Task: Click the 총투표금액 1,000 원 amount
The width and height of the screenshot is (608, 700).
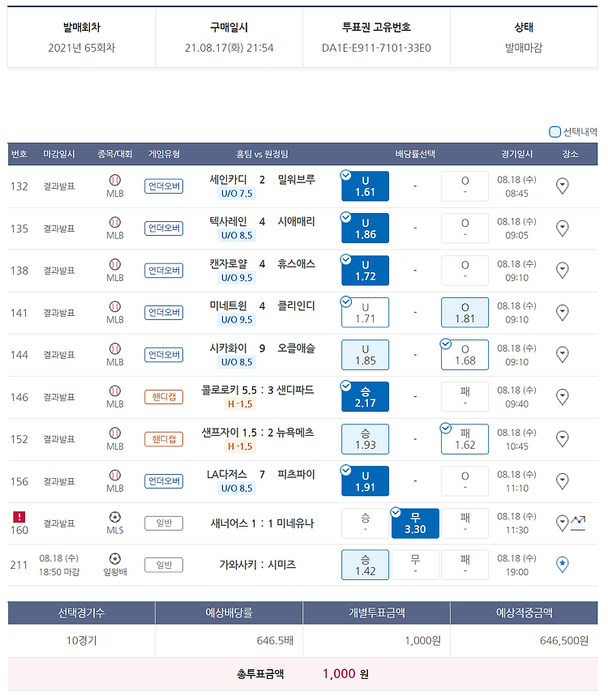Action: [346, 673]
